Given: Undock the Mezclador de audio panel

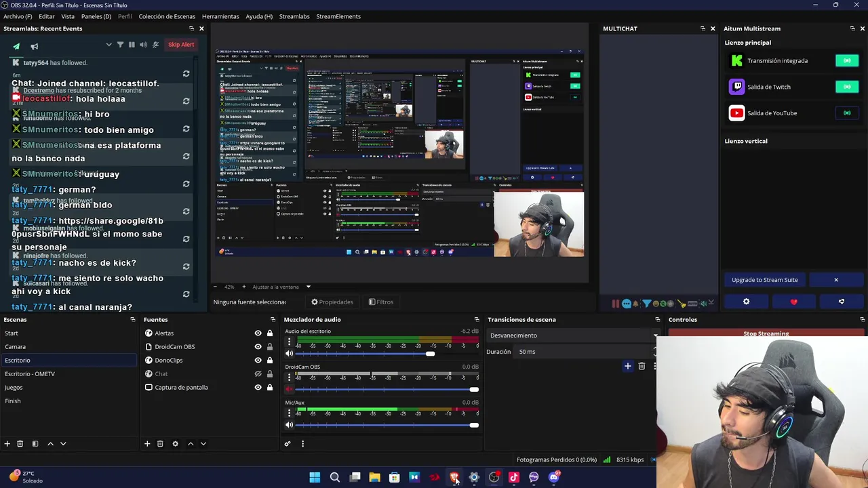Looking at the screenshot, I should point(477,319).
